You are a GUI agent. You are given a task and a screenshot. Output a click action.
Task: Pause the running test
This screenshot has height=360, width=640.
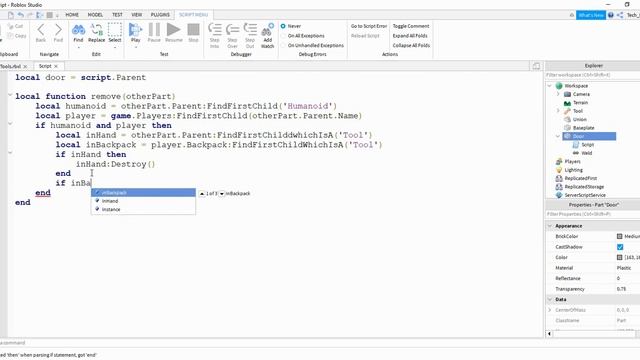[154, 33]
